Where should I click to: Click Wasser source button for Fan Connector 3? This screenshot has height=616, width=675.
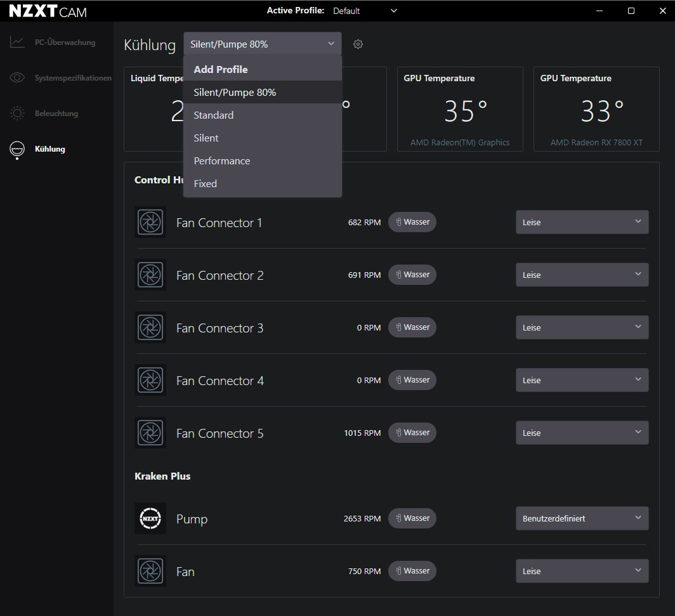pyautogui.click(x=412, y=327)
